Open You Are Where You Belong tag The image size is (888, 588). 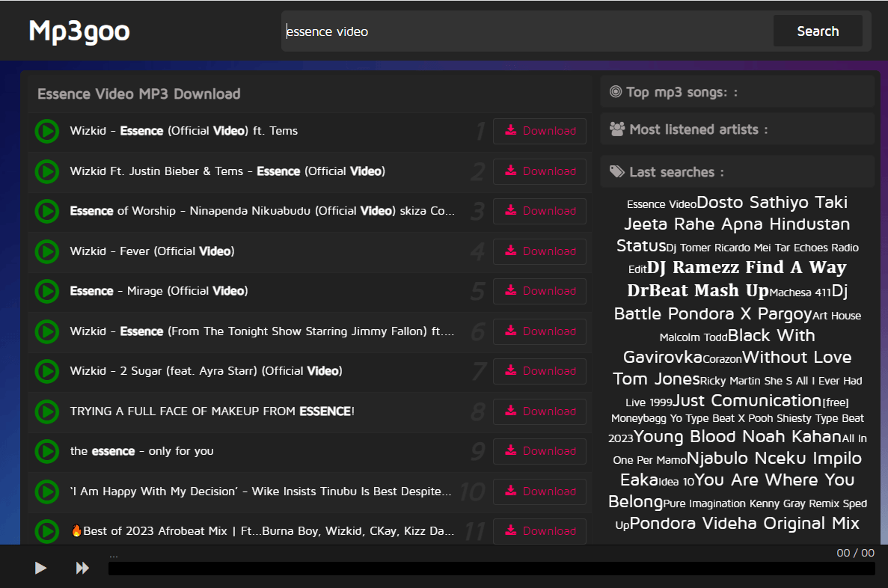[731, 491]
